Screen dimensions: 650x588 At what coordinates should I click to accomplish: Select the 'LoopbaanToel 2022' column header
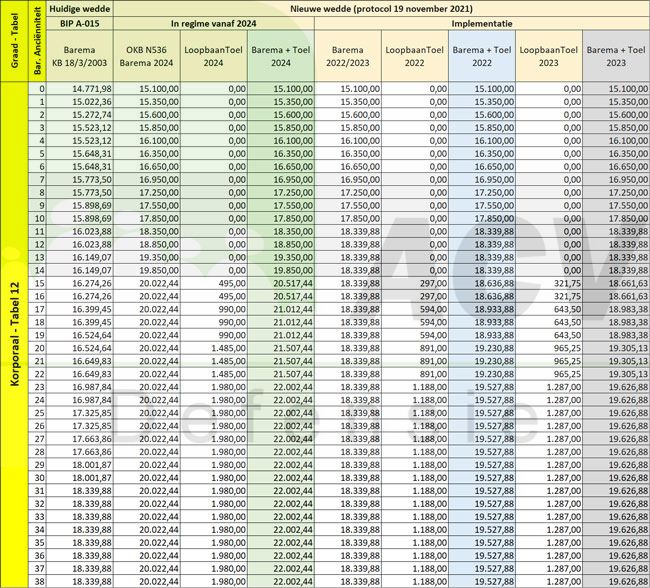click(x=415, y=56)
